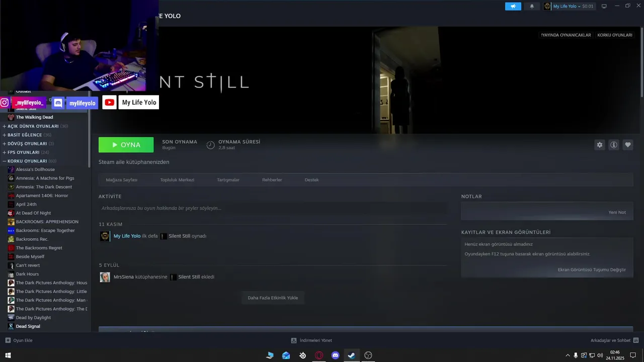Image resolution: width=644 pixels, height=362 pixels.
Task: Open İndirmeleri Yönet downloads manager
Action: (311, 340)
